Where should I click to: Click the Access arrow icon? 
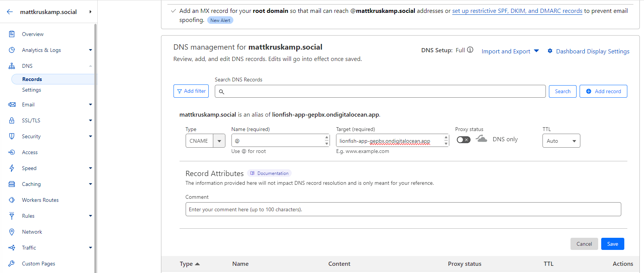pyautogui.click(x=12, y=152)
